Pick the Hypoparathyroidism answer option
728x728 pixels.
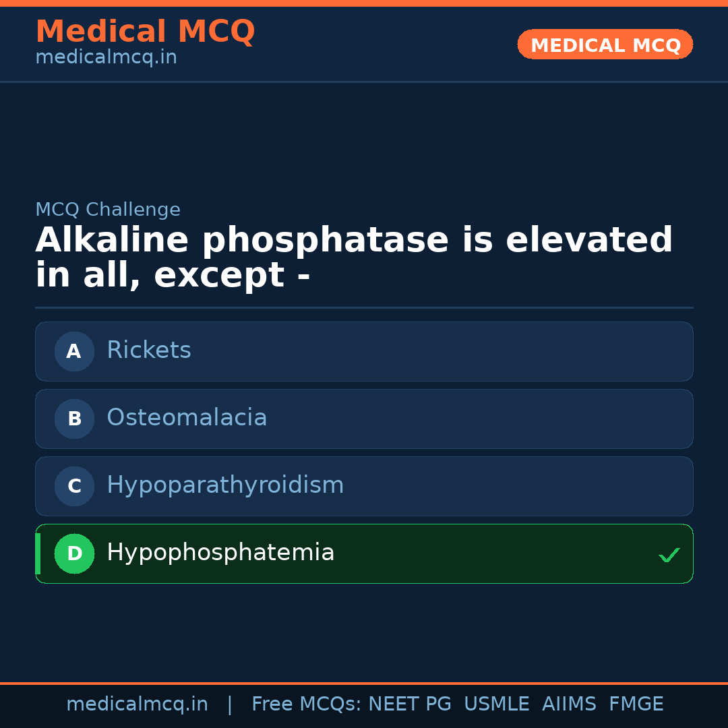(225, 485)
